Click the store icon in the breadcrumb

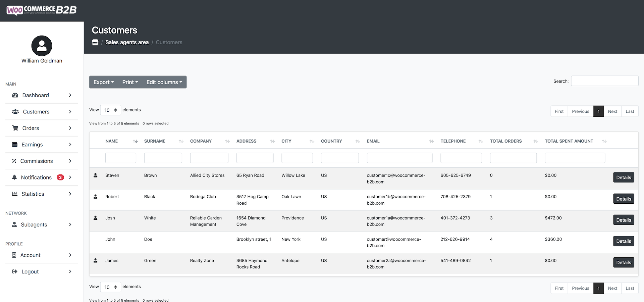pyautogui.click(x=95, y=42)
